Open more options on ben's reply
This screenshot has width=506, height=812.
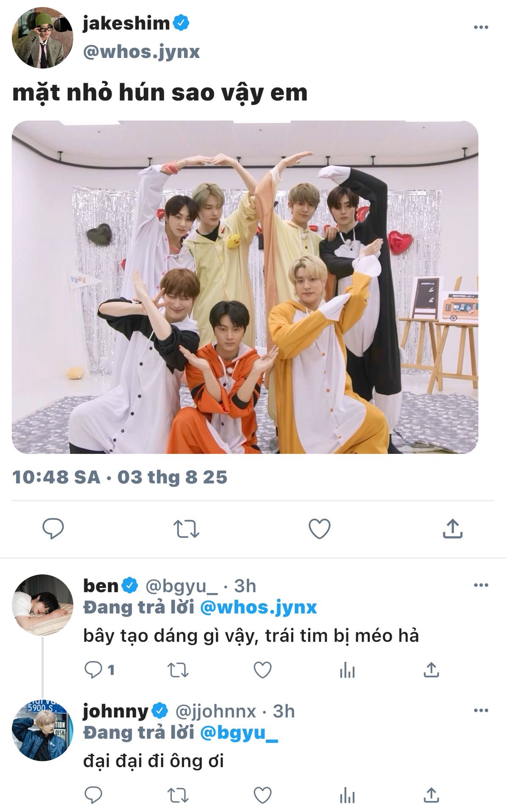tap(481, 585)
